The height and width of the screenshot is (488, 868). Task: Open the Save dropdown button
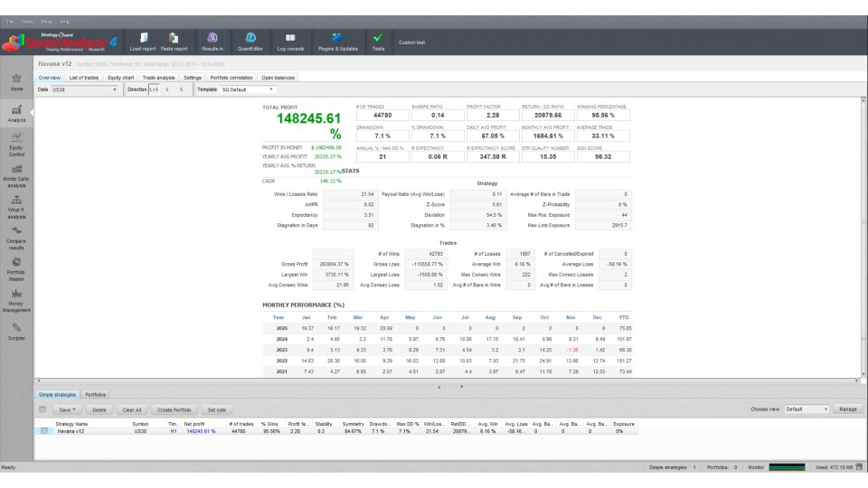(x=68, y=410)
